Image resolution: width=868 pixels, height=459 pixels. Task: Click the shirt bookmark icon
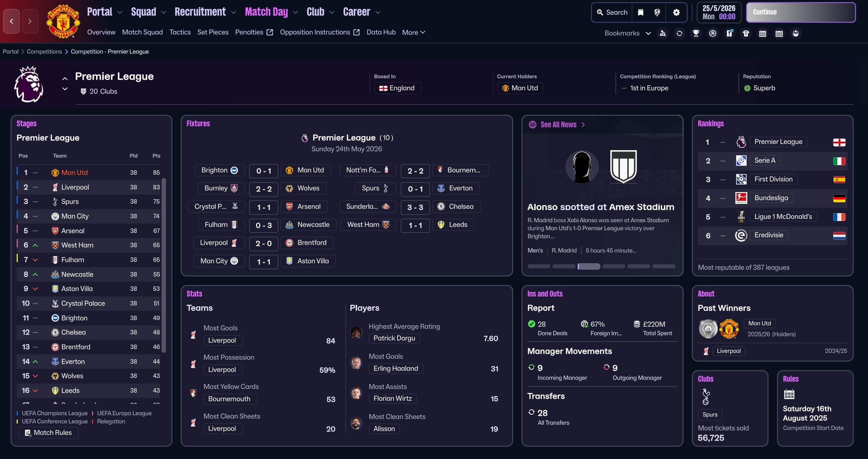tap(746, 33)
